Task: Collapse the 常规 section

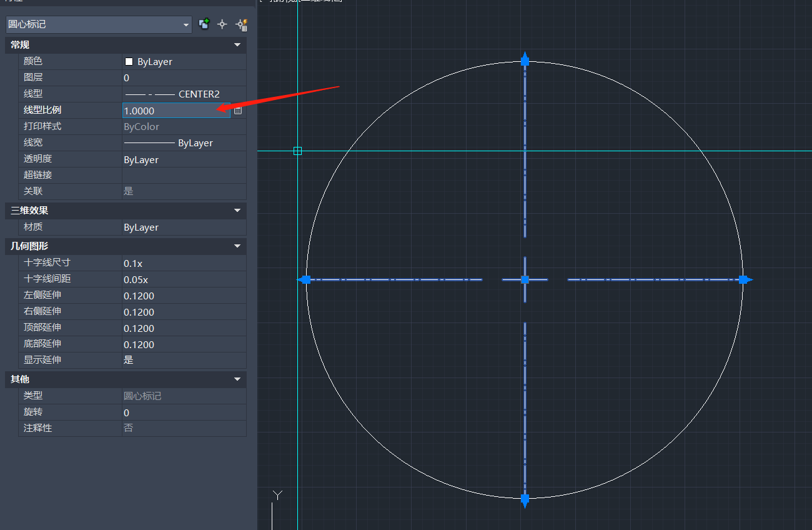Action: [x=237, y=45]
